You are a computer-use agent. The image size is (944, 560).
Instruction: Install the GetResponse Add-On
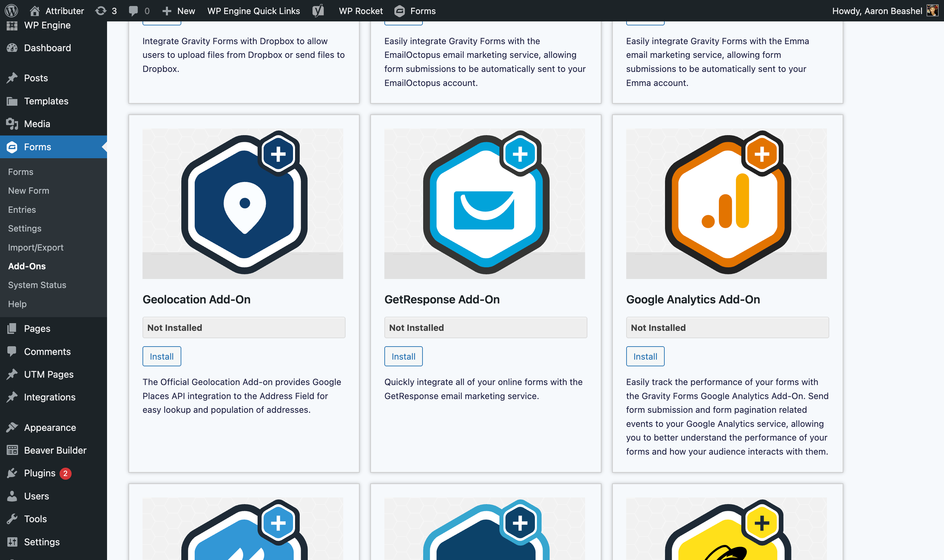coord(403,356)
